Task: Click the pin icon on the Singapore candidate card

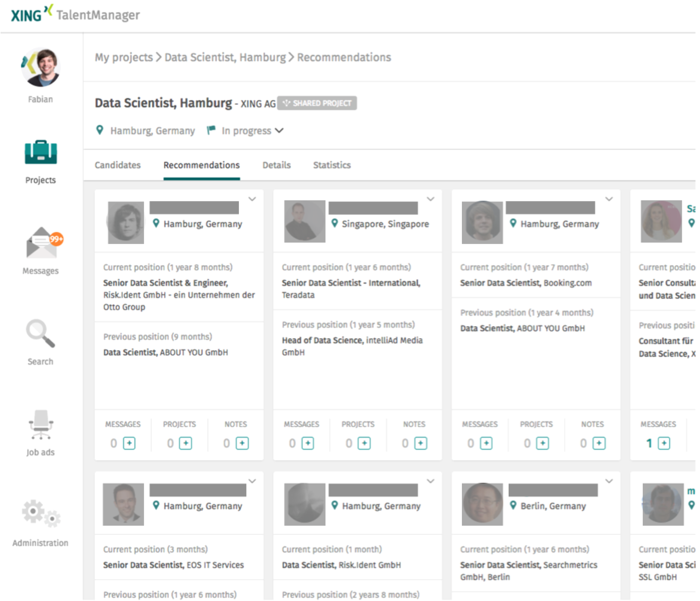Action: pos(334,223)
